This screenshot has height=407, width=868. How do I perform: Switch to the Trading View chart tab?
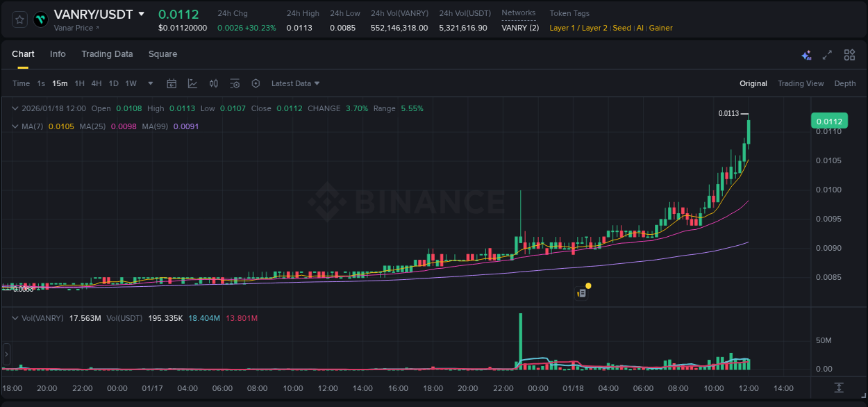pos(801,83)
